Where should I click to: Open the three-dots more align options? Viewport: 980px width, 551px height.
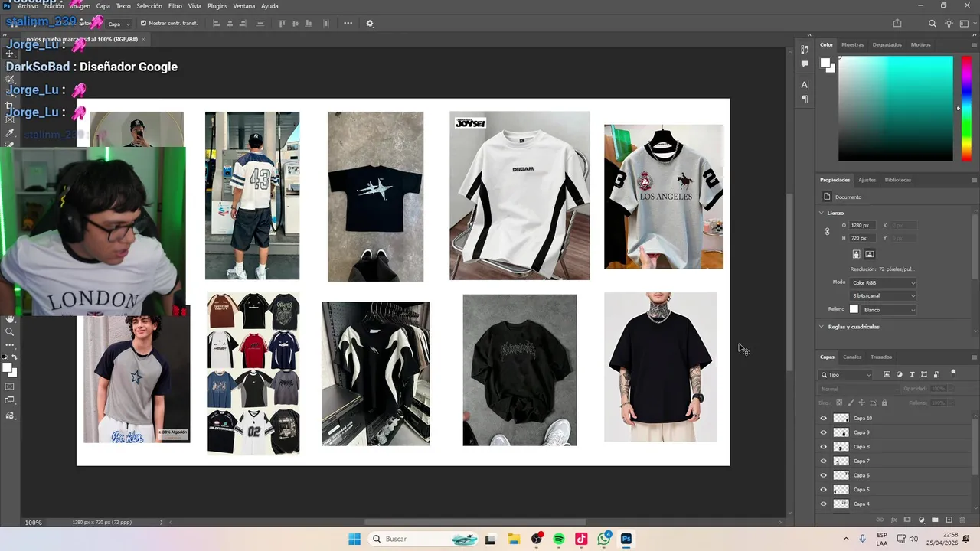(x=348, y=24)
